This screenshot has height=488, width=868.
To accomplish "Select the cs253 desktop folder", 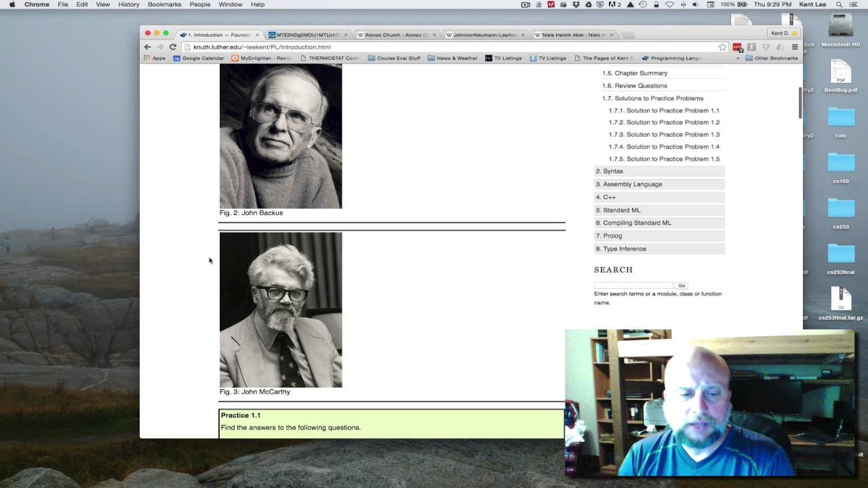I will [841, 213].
